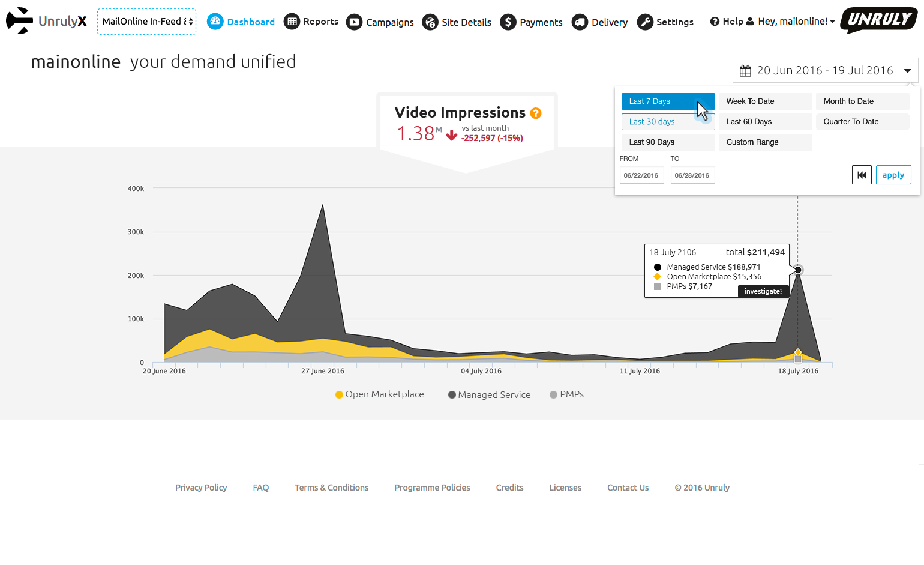
Task: Apply the selected date range
Action: click(x=893, y=175)
